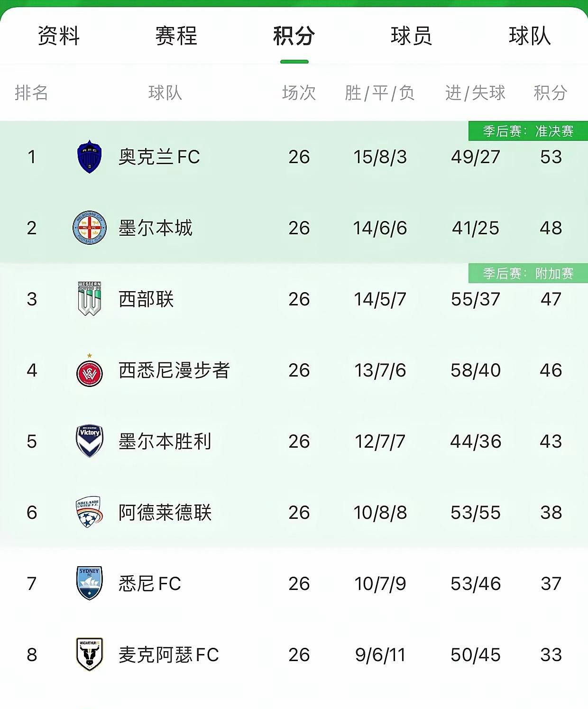Select the 墨尔本胜利 standings row
This screenshot has width=588, height=709.
294,442
